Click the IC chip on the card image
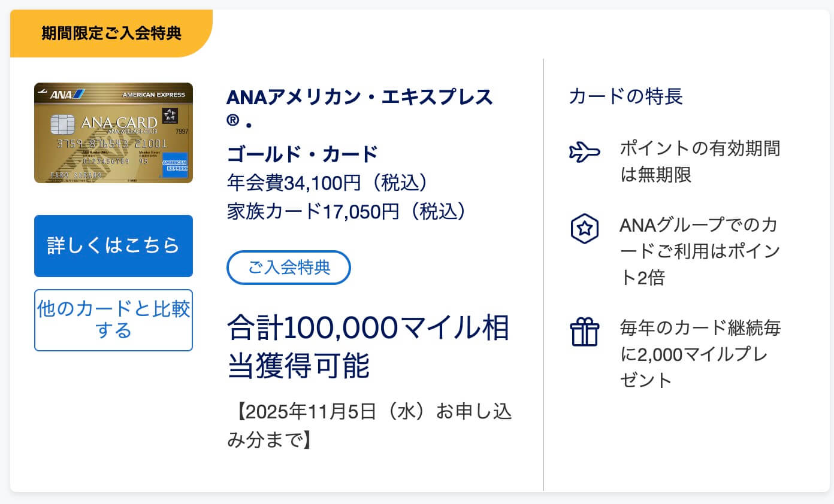The width and height of the screenshot is (834, 504). click(x=62, y=125)
